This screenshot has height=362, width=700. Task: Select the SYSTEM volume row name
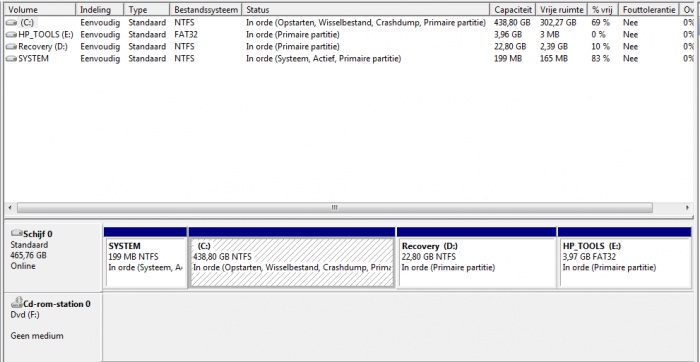click(33, 58)
